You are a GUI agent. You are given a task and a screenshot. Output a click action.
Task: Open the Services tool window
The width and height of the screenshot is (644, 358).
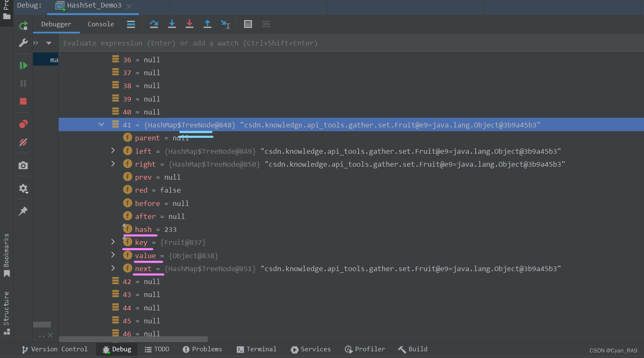pos(311,349)
